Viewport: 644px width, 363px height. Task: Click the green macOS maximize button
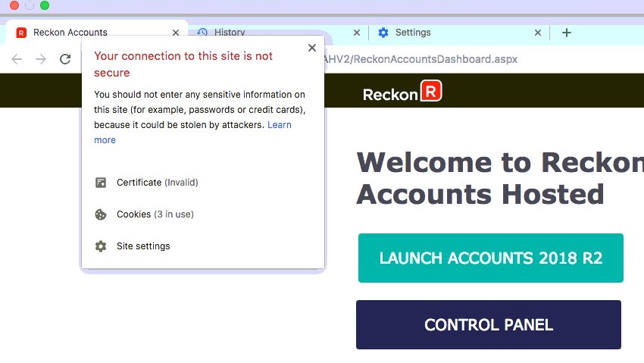click(45, 5)
